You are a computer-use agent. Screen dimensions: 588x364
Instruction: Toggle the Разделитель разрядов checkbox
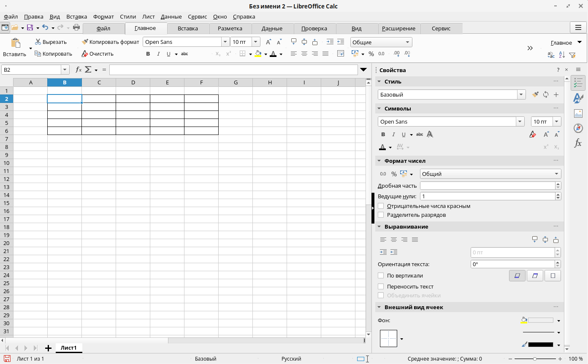pos(381,215)
